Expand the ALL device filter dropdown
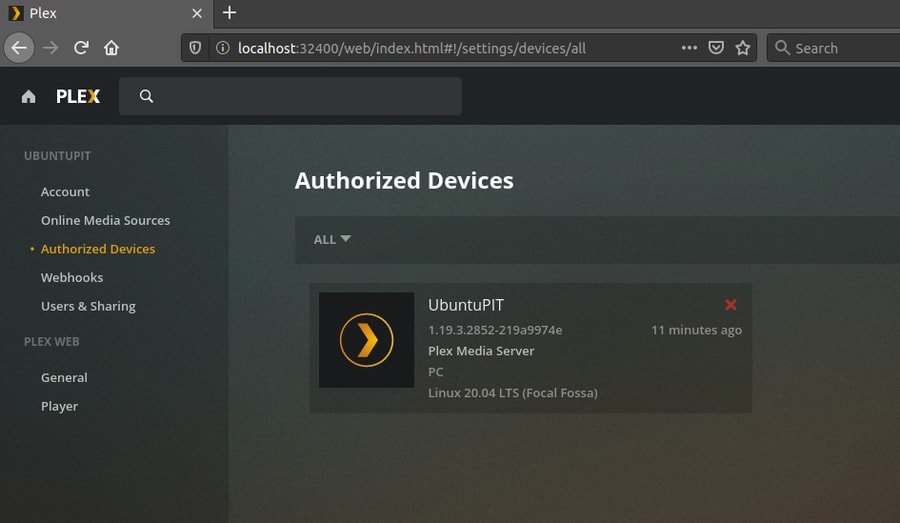 pyautogui.click(x=332, y=239)
